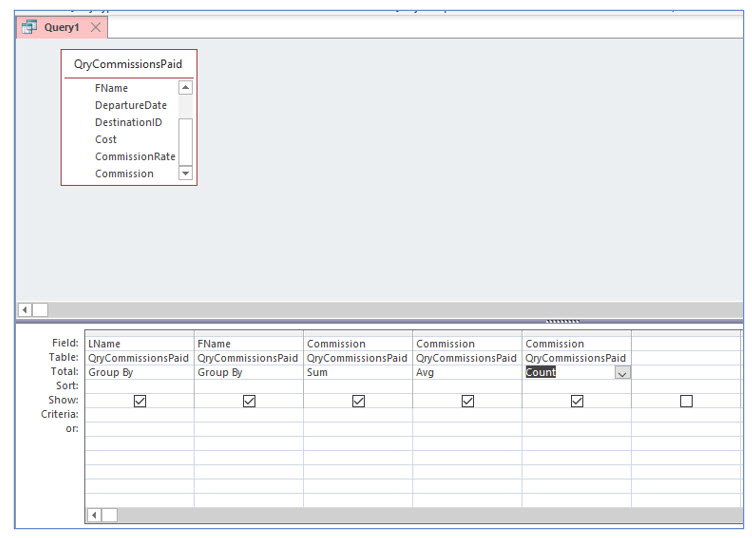Click Group By total under LName
Screen dimensions: 752x538
pyautogui.click(x=140, y=373)
